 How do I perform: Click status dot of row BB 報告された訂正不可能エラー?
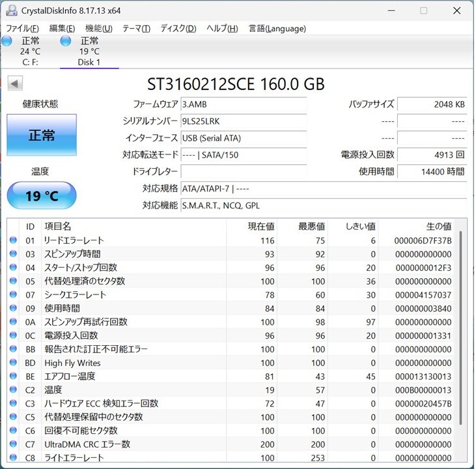pos(13,348)
